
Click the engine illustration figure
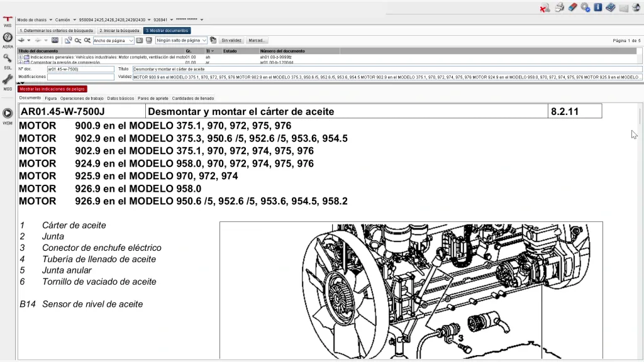tap(411, 290)
